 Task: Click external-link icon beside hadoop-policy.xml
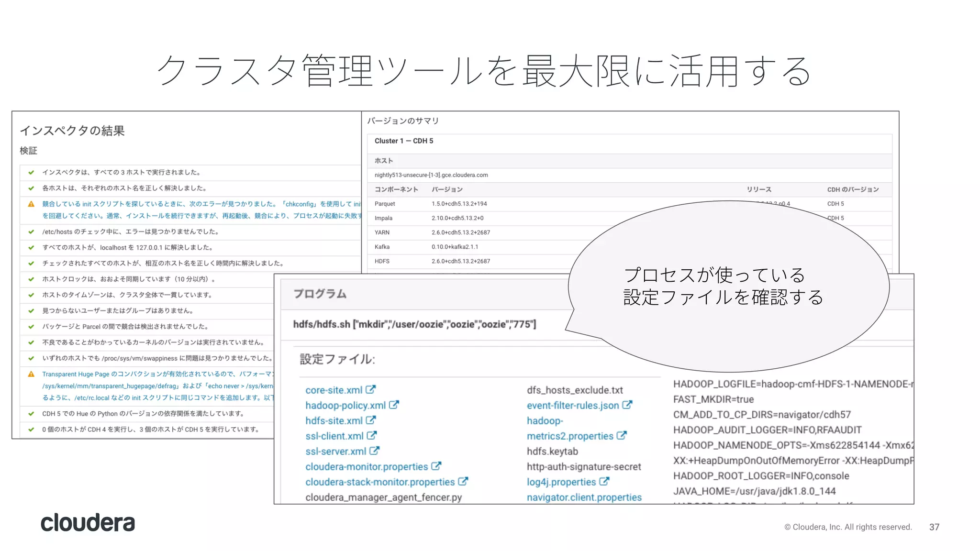pos(394,405)
